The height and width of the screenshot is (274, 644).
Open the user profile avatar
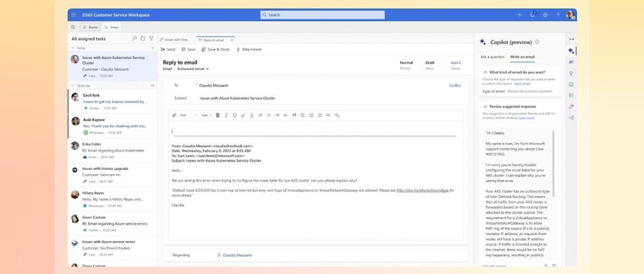[x=570, y=15]
